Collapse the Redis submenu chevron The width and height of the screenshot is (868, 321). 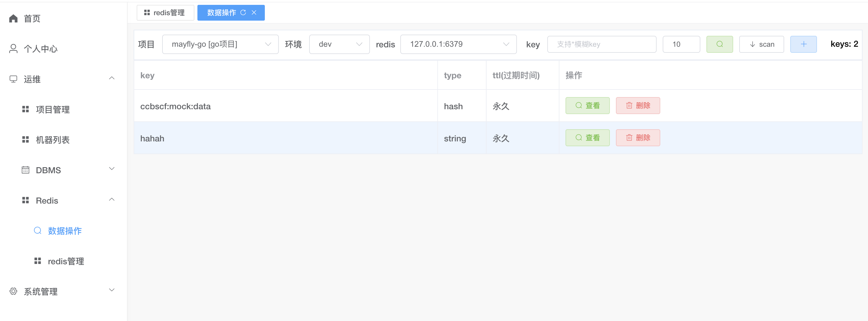(112, 200)
